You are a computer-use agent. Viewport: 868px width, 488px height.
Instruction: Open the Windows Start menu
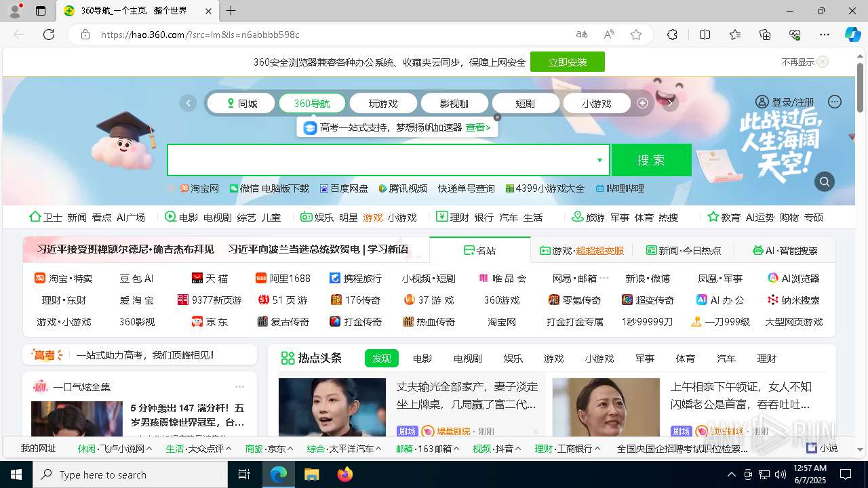(x=16, y=474)
